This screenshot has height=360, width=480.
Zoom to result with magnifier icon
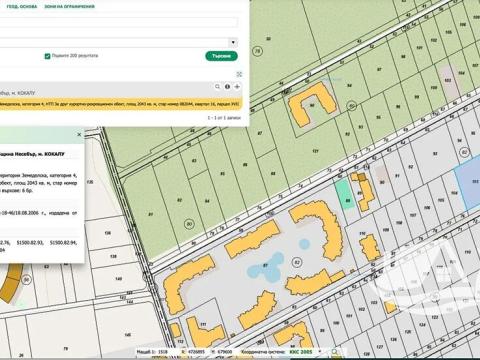(217, 87)
